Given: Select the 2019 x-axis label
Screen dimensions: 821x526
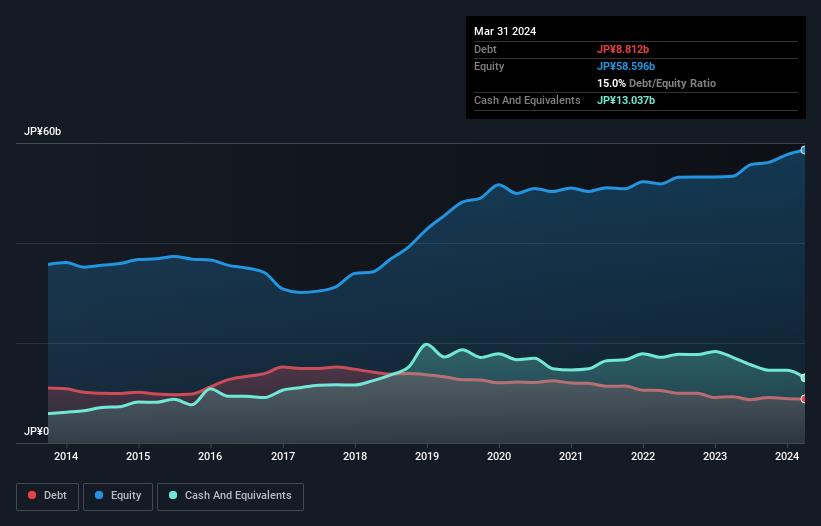Looking at the screenshot, I should tap(427, 457).
